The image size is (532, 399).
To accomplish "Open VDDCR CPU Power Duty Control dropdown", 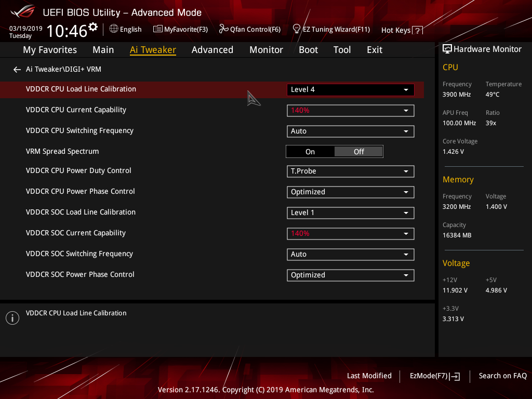I will click(x=350, y=171).
